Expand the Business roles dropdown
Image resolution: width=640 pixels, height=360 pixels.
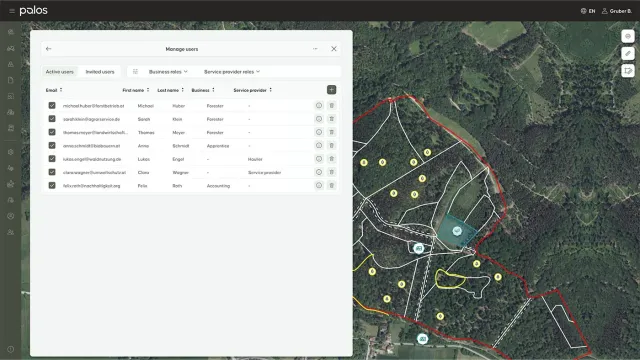pyautogui.click(x=168, y=72)
